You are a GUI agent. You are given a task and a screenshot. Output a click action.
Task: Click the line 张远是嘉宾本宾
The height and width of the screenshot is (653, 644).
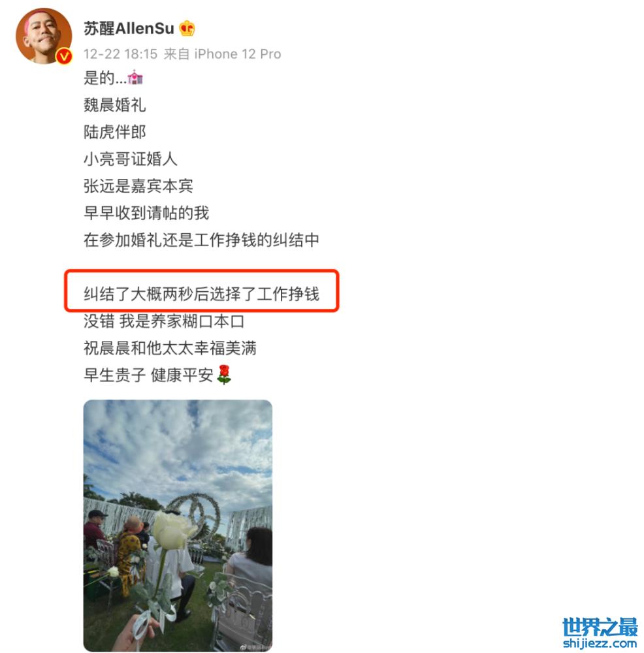click(138, 186)
